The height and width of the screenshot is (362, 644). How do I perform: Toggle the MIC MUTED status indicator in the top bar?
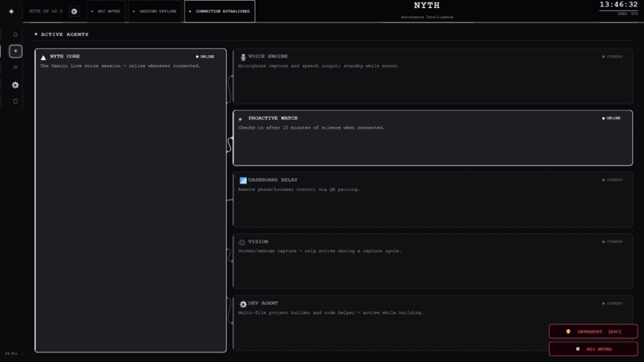106,11
